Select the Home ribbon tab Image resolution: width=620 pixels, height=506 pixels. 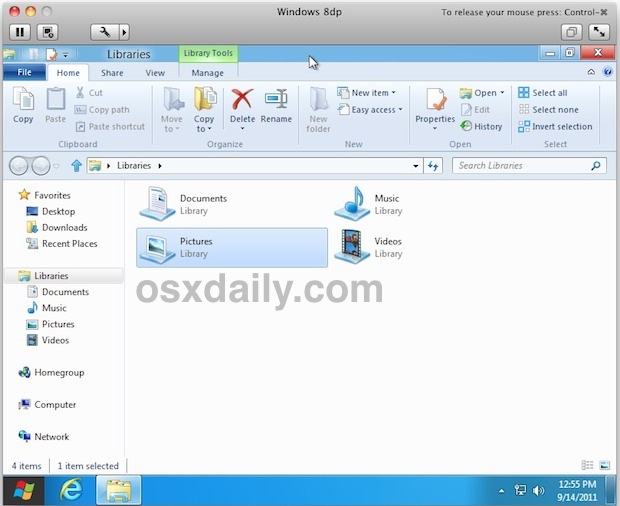tap(68, 73)
